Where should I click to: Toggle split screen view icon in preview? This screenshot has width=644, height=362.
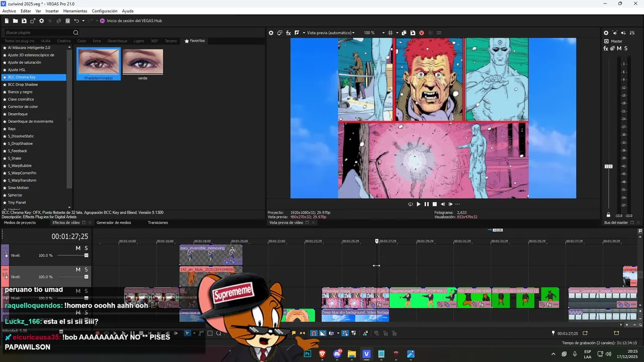point(297,33)
